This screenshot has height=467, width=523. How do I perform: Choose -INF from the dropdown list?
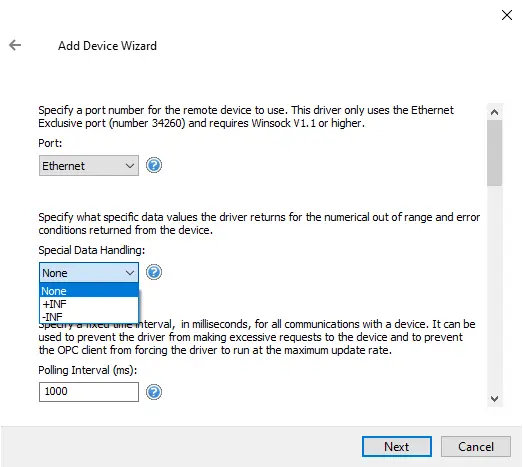click(x=89, y=317)
